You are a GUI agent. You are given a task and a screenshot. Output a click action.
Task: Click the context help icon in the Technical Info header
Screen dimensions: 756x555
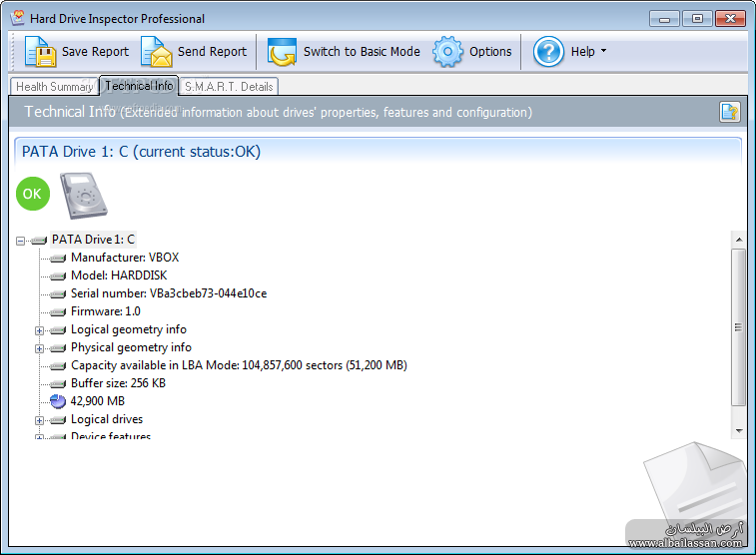pyautogui.click(x=729, y=112)
